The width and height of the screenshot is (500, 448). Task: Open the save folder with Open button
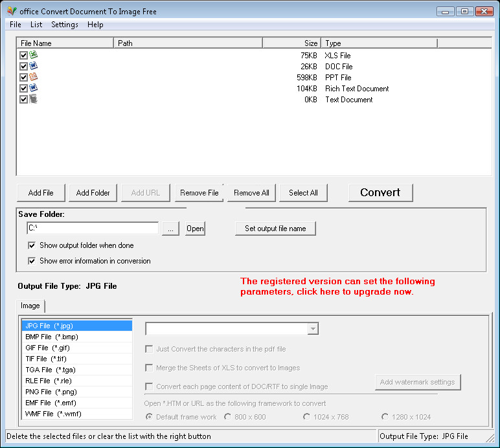tap(195, 229)
